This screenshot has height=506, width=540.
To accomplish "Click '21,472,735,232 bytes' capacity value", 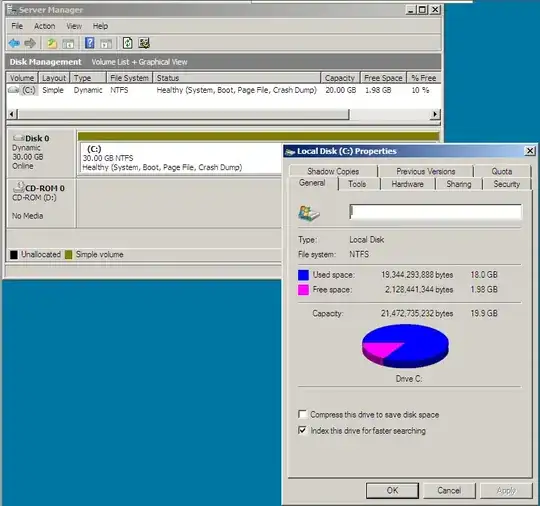I will tap(417, 313).
